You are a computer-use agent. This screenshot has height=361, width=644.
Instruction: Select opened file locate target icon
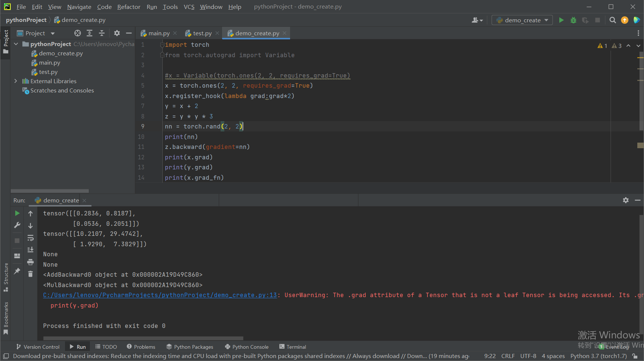pyautogui.click(x=78, y=33)
